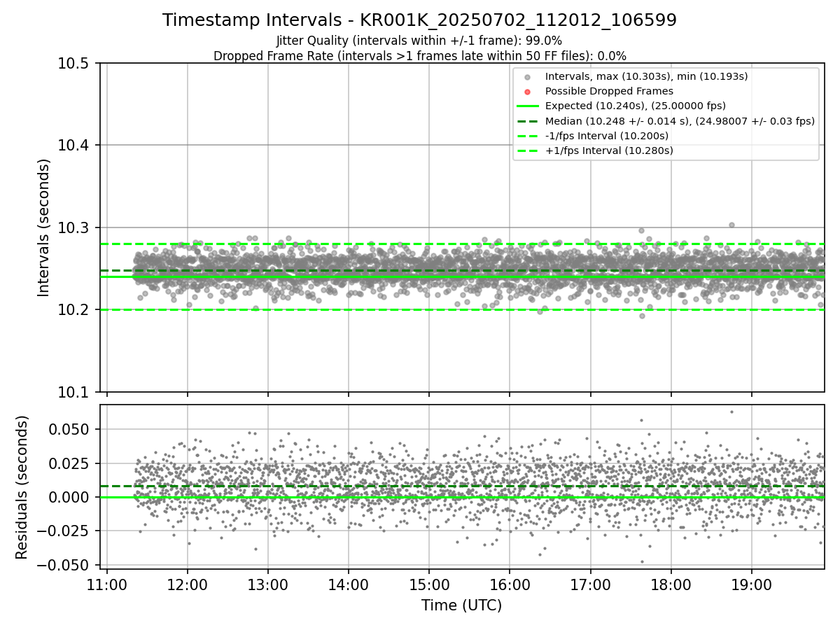Click the "Time (UTC)" x-axis label

coord(461,605)
